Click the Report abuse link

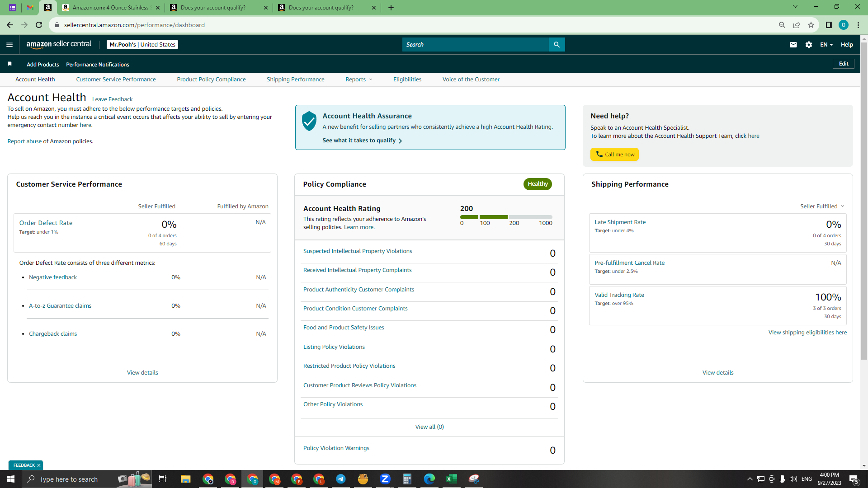(x=24, y=141)
